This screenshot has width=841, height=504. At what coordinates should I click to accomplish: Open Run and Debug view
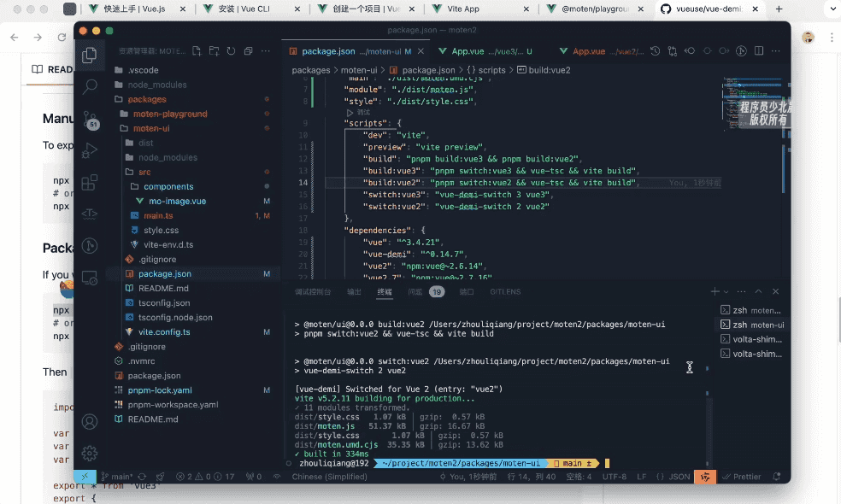pyautogui.click(x=90, y=150)
